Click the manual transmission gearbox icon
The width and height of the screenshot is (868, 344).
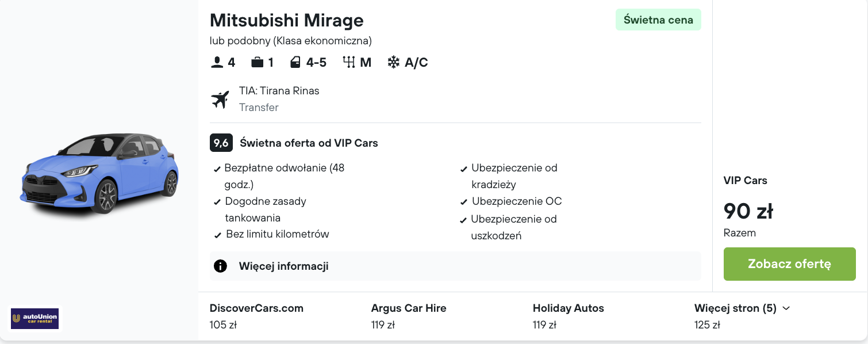coord(348,62)
